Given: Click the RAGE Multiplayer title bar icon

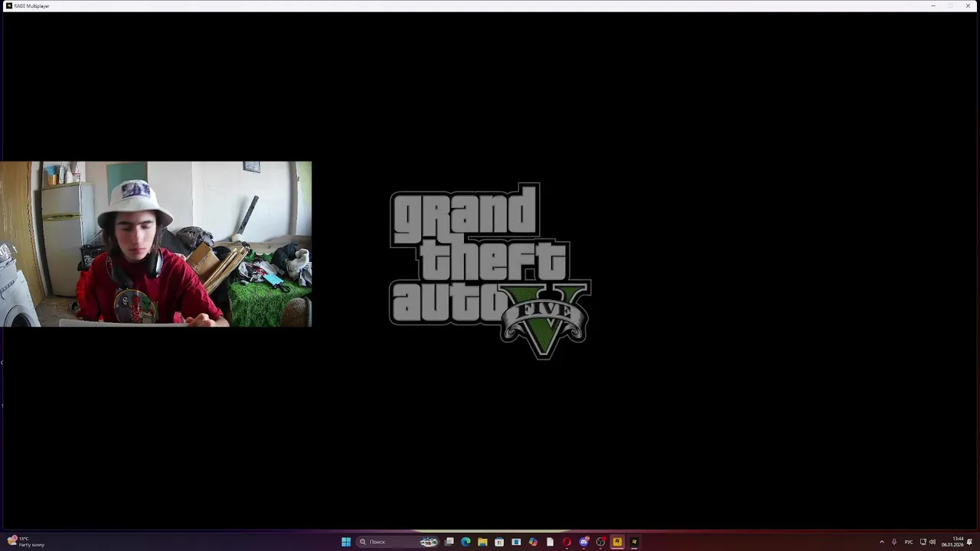Looking at the screenshot, I should pyautogui.click(x=8, y=5).
